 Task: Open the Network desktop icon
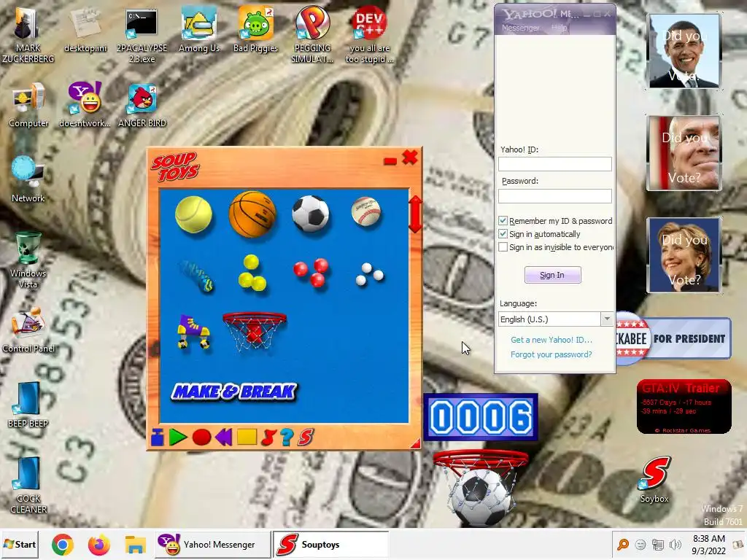[x=28, y=180]
